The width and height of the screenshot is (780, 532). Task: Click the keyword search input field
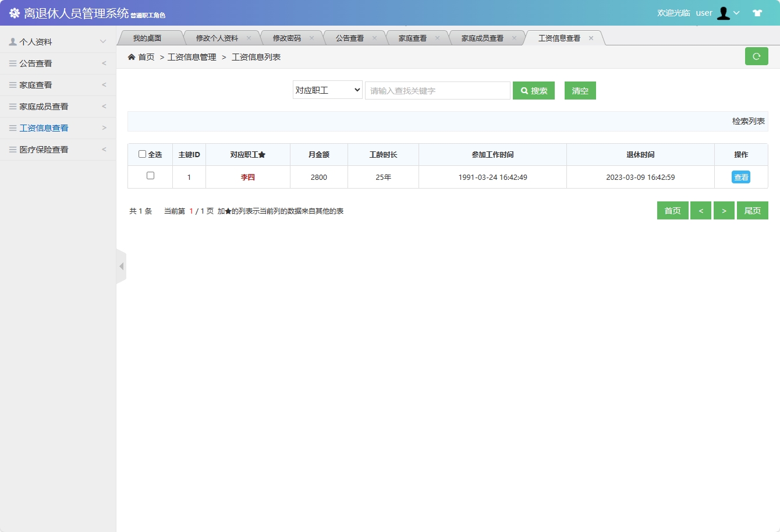click(x=437, y=90)
